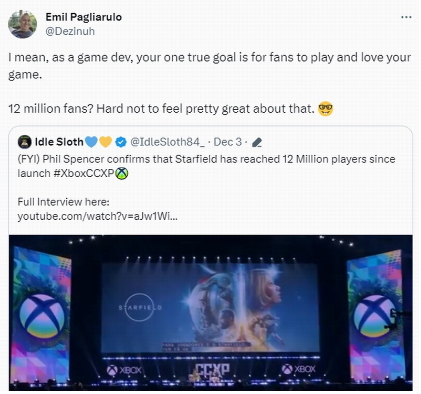Click the Emil Pagliarulo display name

click(x=83, y=17)
